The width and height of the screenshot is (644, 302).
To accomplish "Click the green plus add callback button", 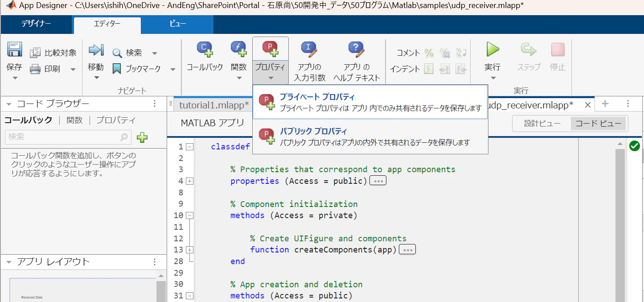I will pos(142,137).
